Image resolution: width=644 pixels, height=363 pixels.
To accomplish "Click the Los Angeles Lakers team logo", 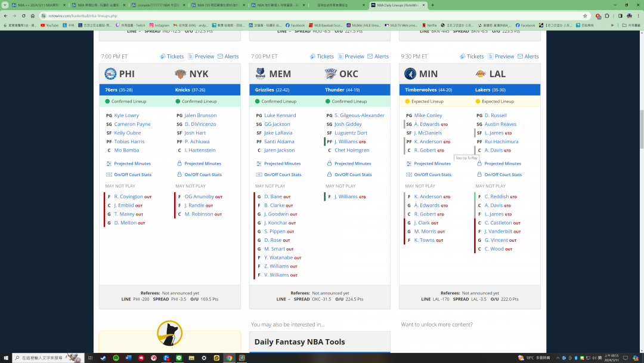I will point(481,74).
